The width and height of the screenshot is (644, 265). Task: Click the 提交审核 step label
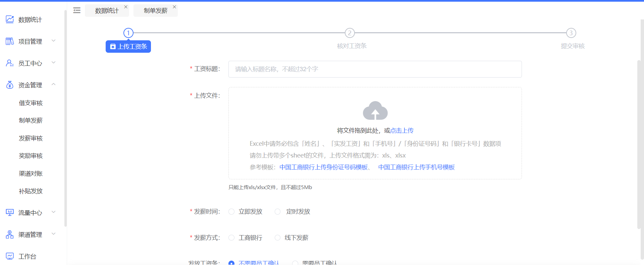click(573, 46)
